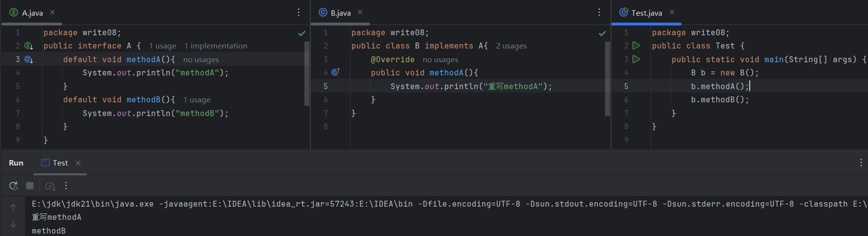
Task: Close the B.java tab
Action: click(360, 12)
